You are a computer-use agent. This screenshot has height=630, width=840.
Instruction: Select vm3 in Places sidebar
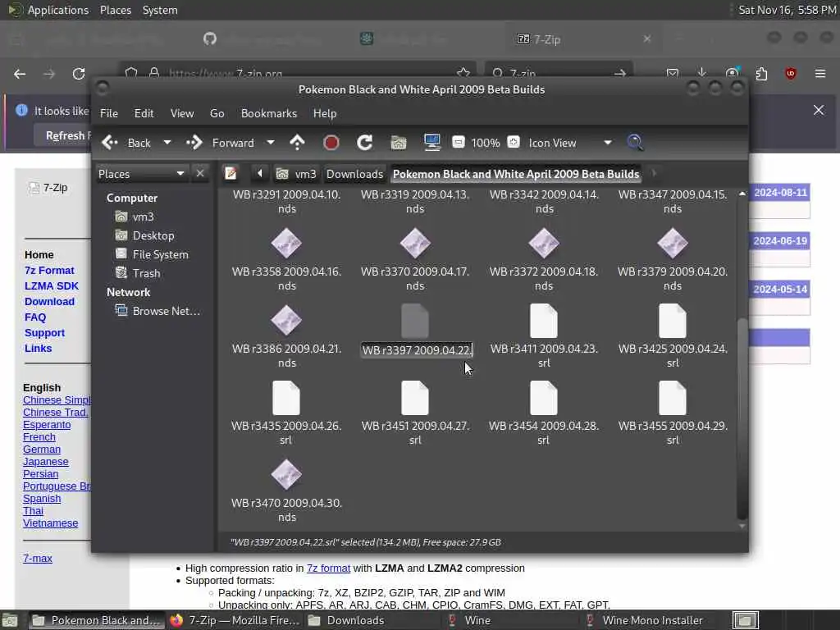click(143, 217)
